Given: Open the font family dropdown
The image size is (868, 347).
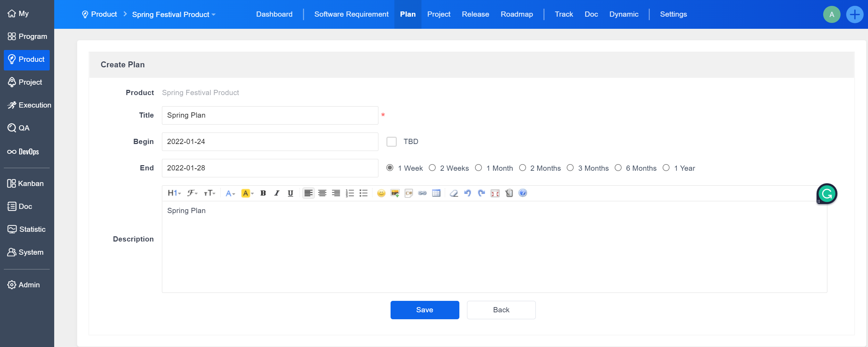Looking at the screenshot, I should click(x=192, y=193).
